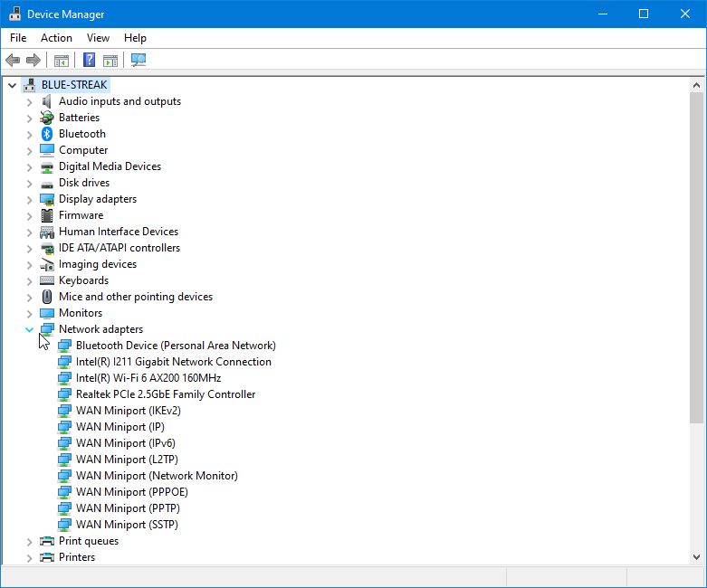
Task: Click the IDE ATA/ATAPI controllers icon
Action: (47, 248)
